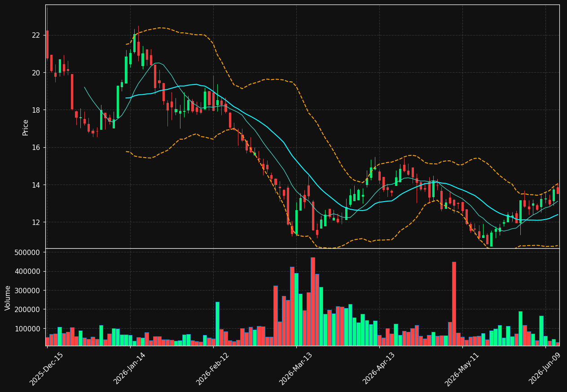Click volume tick label 200000

28,309
